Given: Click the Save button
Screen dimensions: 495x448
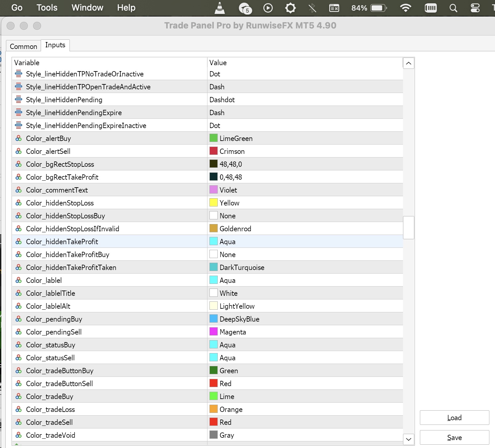Looking at the screenshot, I should point(454,437).
